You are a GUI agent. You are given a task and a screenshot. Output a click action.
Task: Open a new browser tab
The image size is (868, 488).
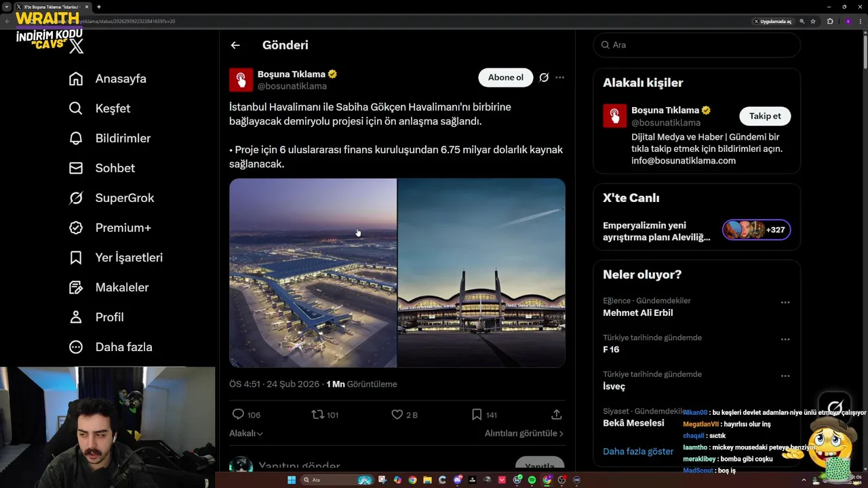(99, 7)
